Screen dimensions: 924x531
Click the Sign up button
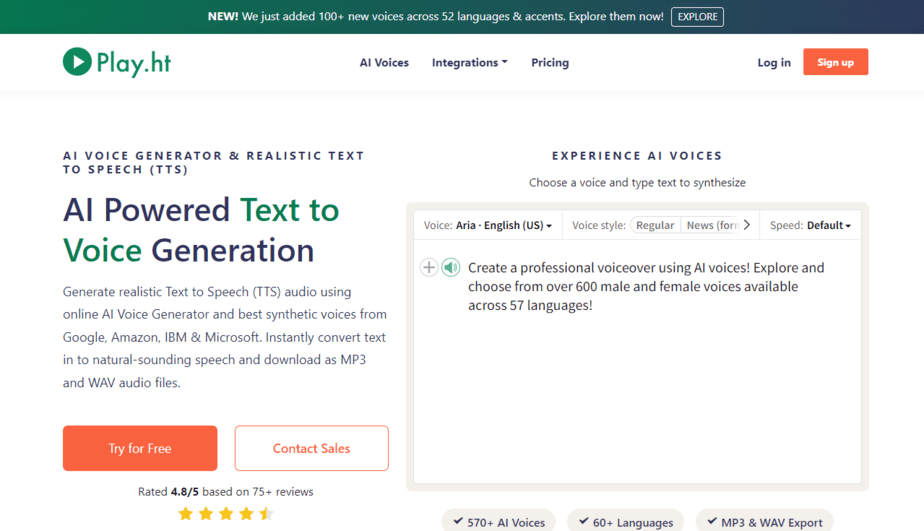click(835, 62)
